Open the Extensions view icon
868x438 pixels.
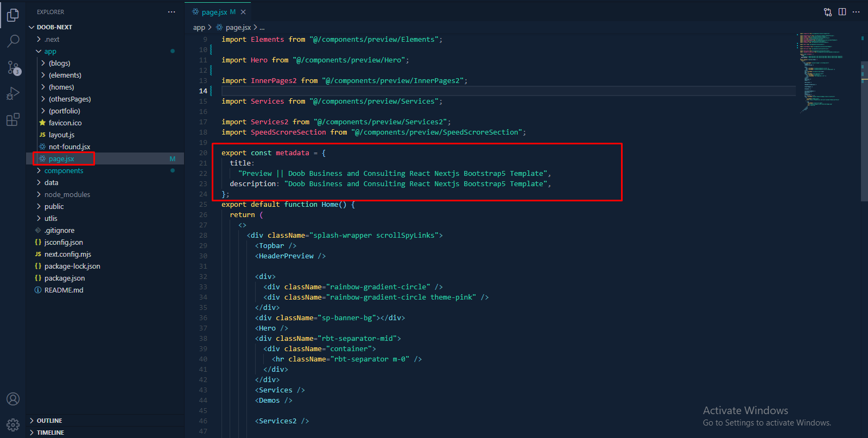coord(13,119)
